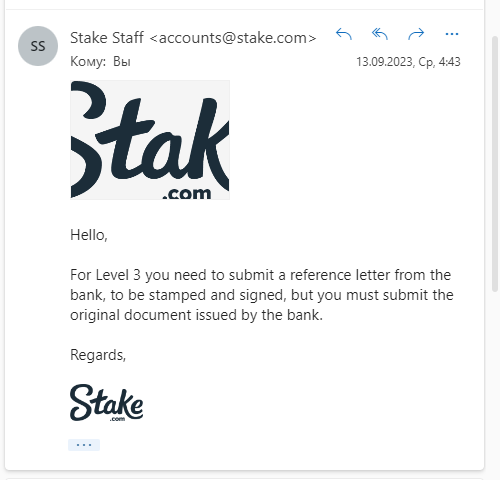Screen dimensions: 500x480
Task: Click the line mentioning stamped and signed
Action: 262,295
